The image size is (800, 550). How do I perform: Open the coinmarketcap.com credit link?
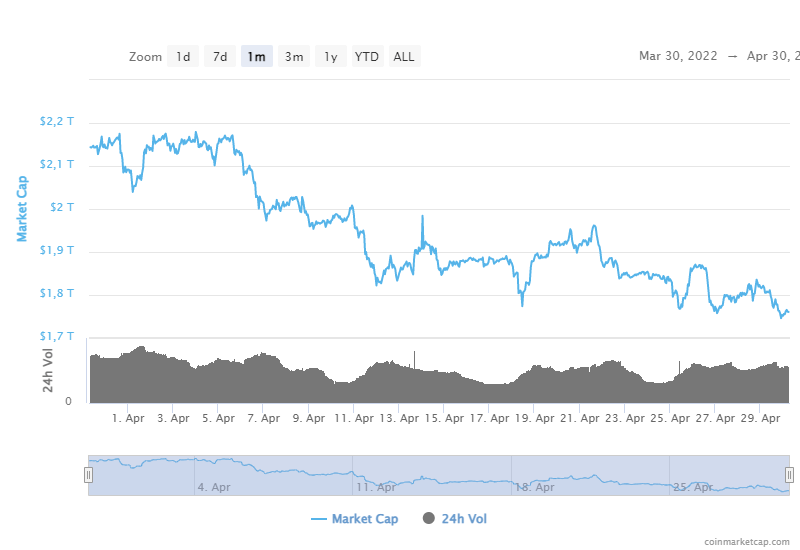746,541
